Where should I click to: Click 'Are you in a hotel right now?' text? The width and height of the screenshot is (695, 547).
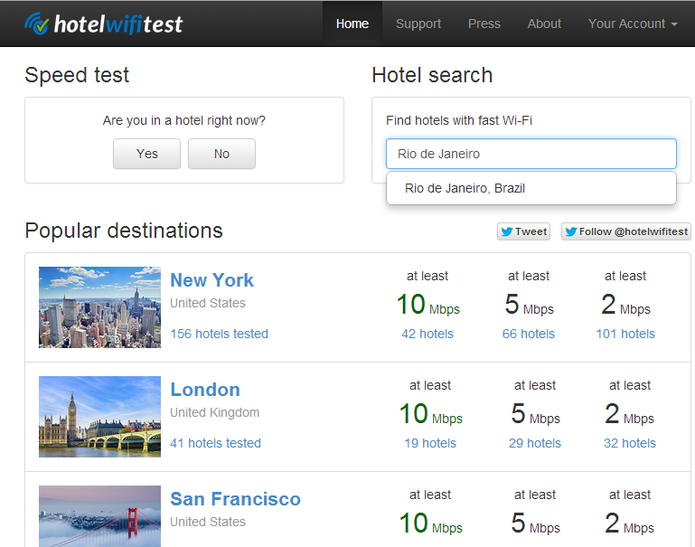coord(184,120)
